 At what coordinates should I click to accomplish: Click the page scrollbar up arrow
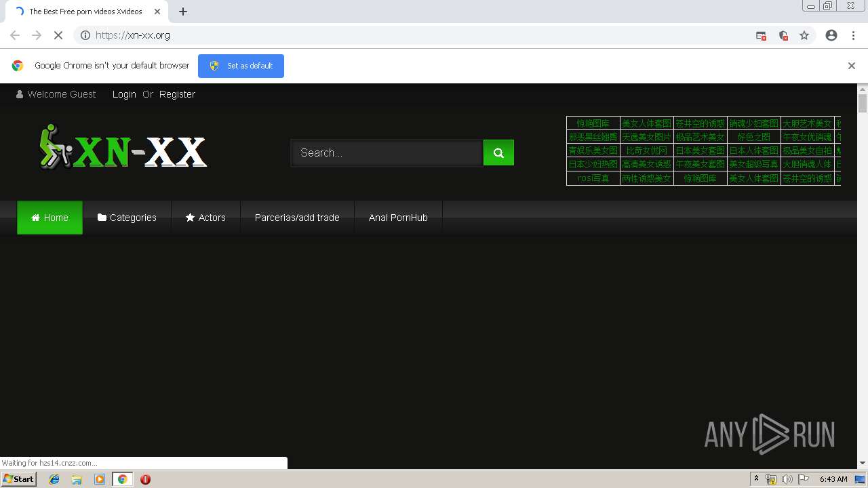pyautogui.click(x=863, y=89)
